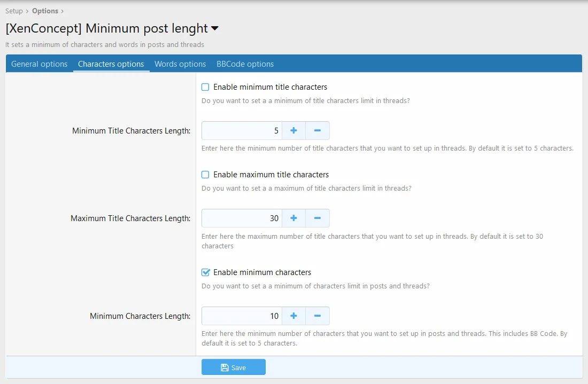Go to BBCode options tab

(x=245, y=64)
